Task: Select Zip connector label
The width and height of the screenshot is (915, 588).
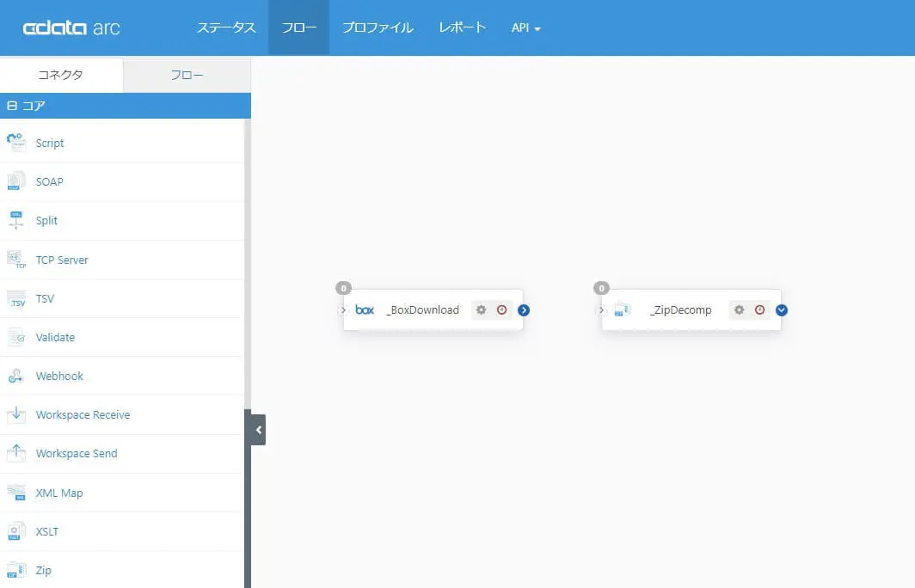Action: coord(44,570)
